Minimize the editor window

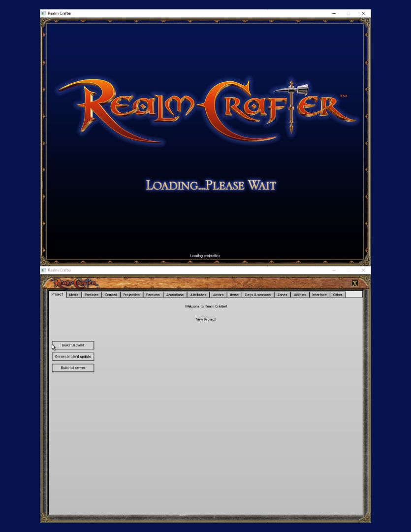(x=334, y=270)
